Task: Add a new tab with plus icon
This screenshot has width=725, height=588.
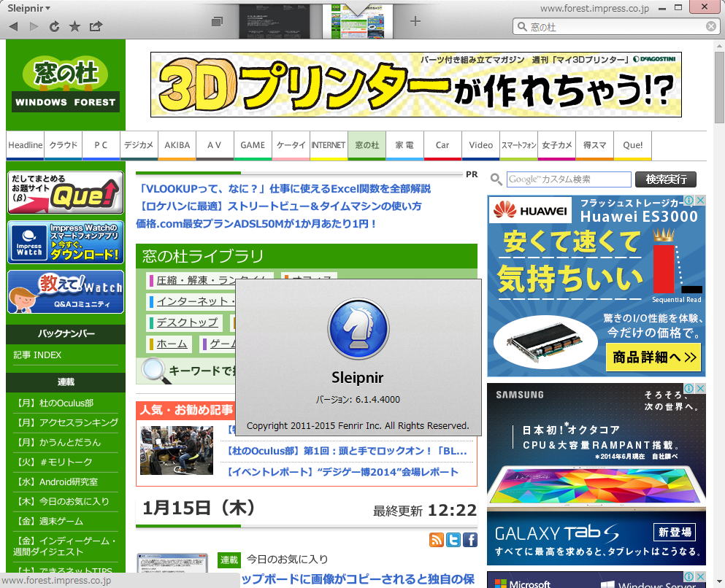Action: (x=415, y=20)
